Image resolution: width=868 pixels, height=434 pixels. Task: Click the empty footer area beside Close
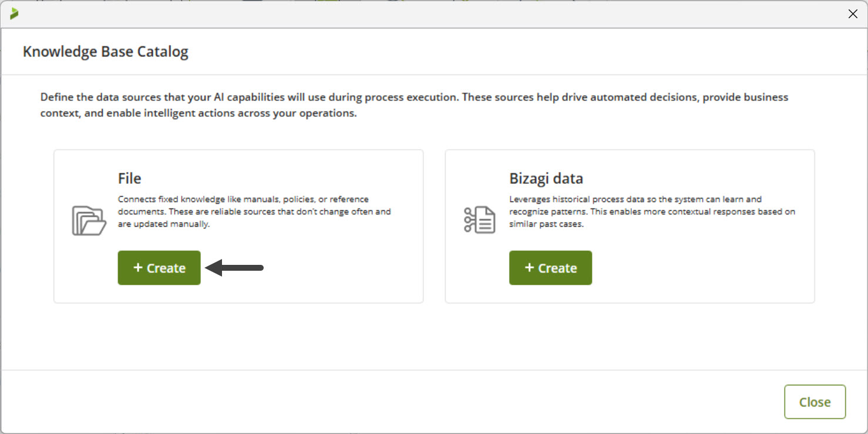tap(411, 402)
